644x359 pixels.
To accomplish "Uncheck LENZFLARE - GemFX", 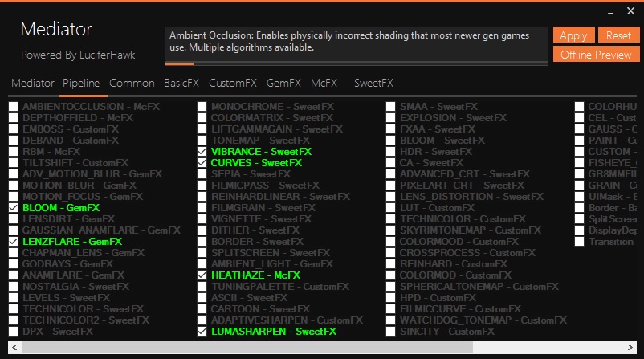I will click(x=14, y=242).
